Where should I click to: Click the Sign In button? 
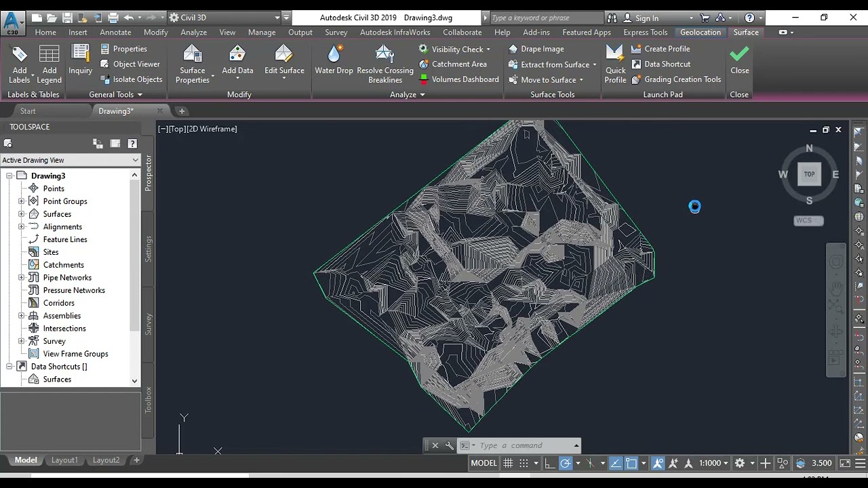coord(641,18)
